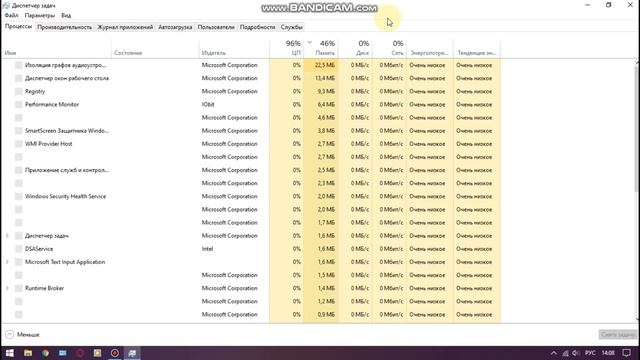The image size is (640, 360).
Task: Show hidden tray icons chevron
Action: pyautogui.click(x=553, y=353)
